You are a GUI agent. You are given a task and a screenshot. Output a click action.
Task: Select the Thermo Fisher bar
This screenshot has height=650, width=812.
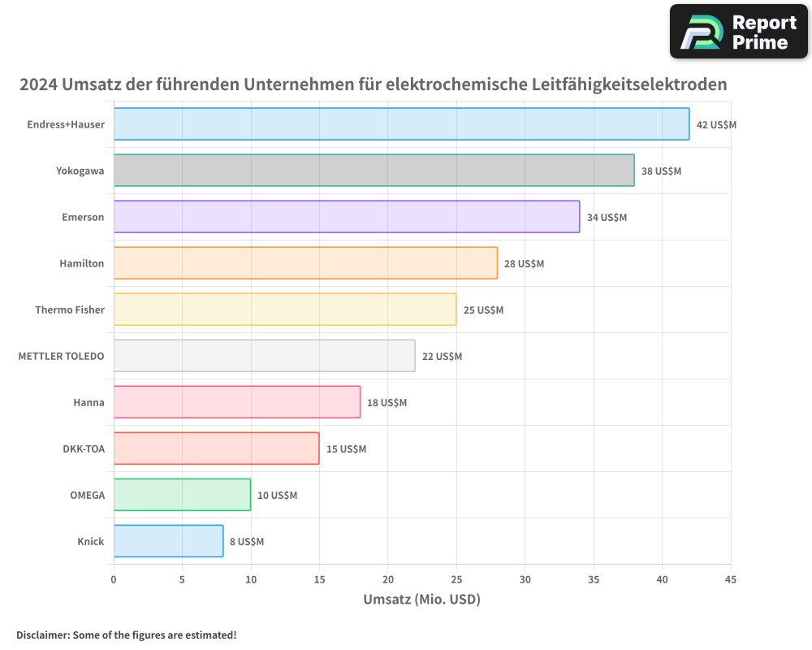(284, 310)
